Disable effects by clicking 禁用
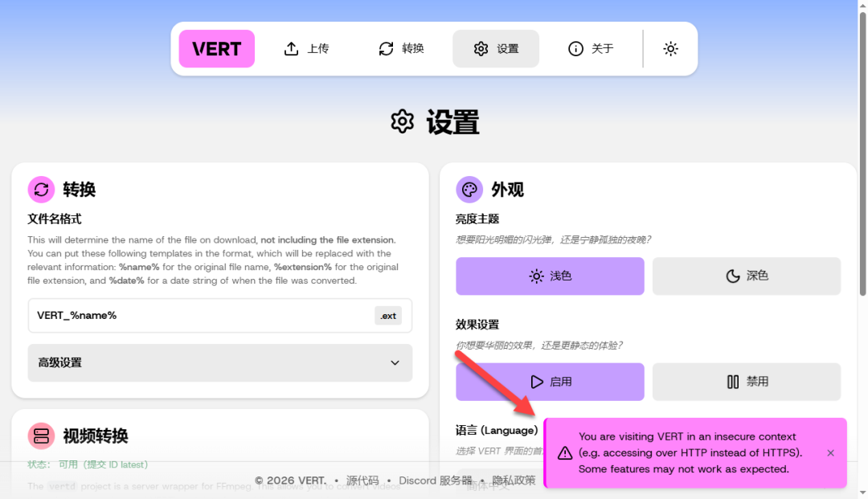 click(746, 382)
